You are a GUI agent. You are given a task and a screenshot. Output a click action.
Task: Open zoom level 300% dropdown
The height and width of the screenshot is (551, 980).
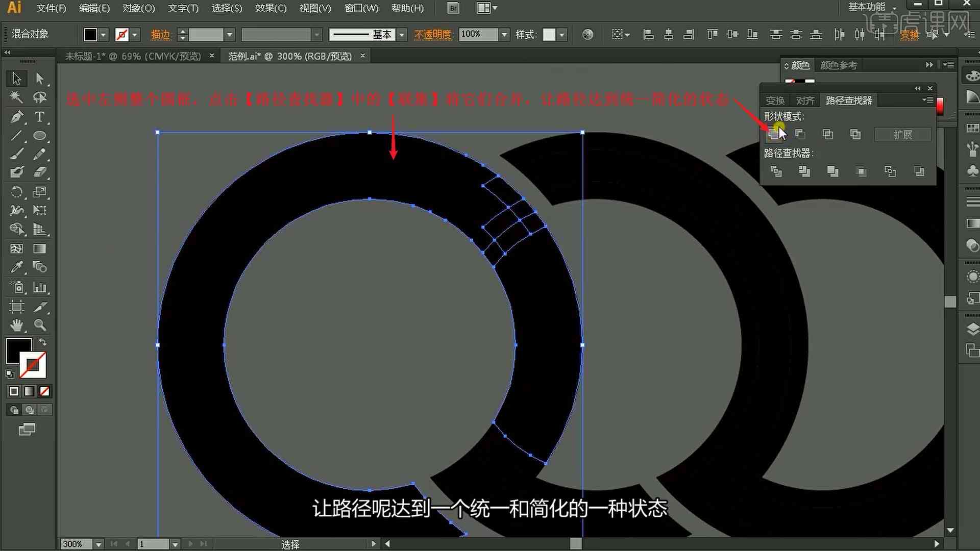tap(99, 544)
